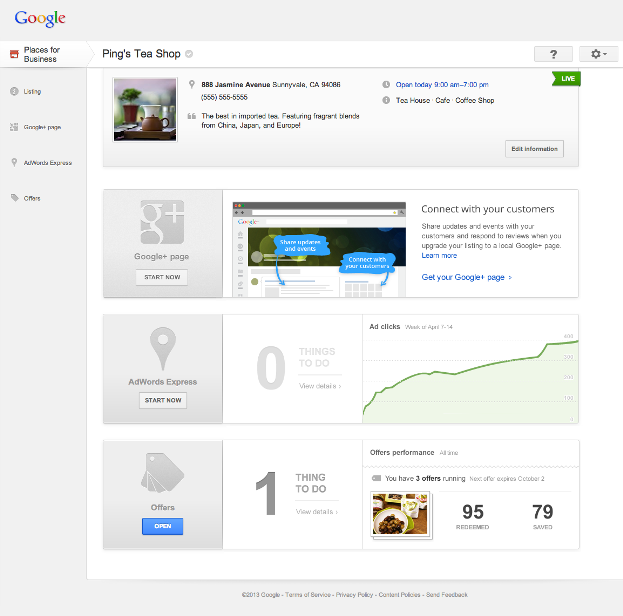
Task: Click Start Now under AdWords Express
Action: pos(162,400)
